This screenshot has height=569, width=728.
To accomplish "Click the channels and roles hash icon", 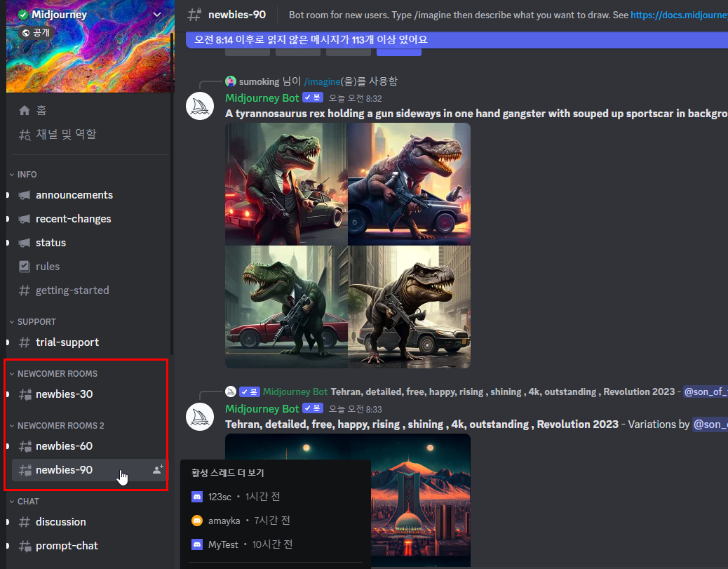I will (x=24, y=135).
